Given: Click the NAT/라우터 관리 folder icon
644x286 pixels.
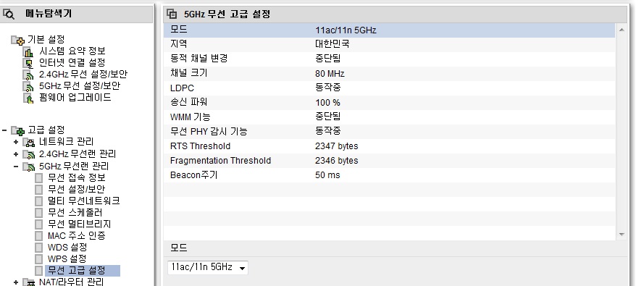Looking at the screenshot, I should coord(29,282).
